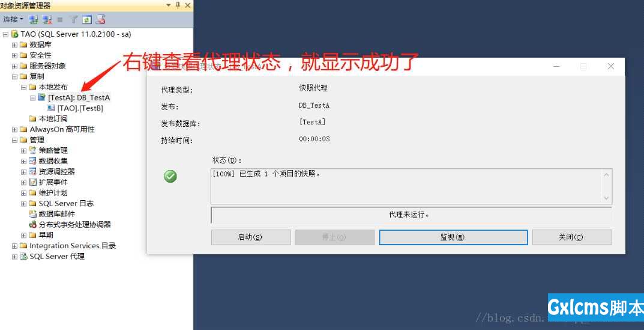The height and width of the screenshot is (330, 644).
Task: Click the [TestA] publication database value
Action: [312, 122]
